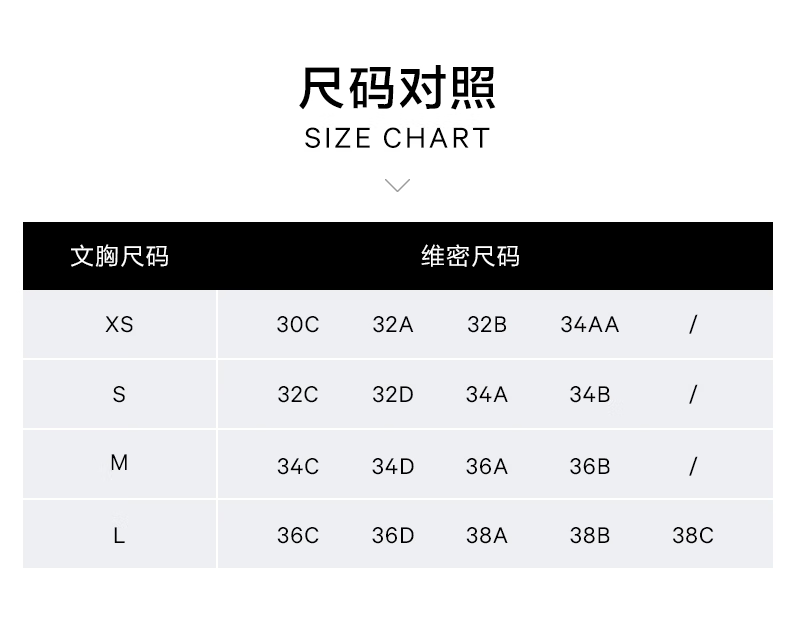Click the S size row label
Screen dimensions: 790x620
(x=119, y=394)
